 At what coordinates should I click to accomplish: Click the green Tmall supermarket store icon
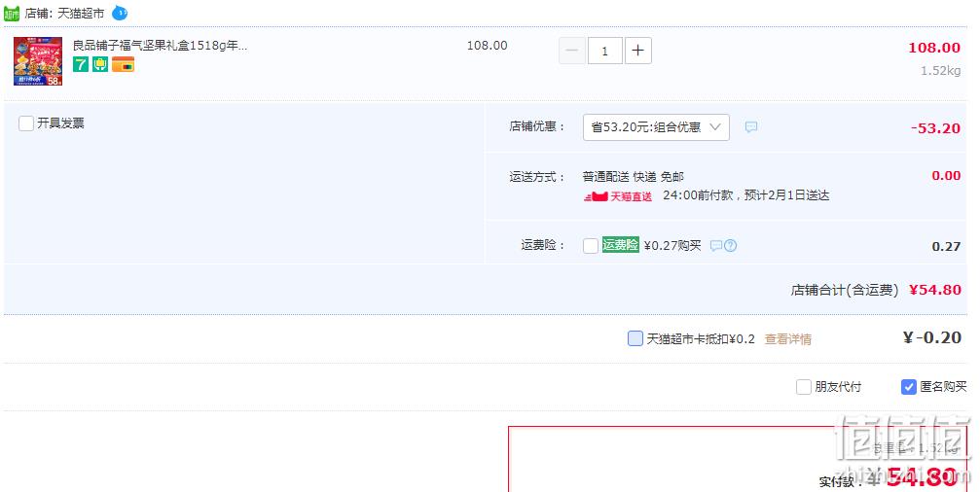tap(12, 13)
